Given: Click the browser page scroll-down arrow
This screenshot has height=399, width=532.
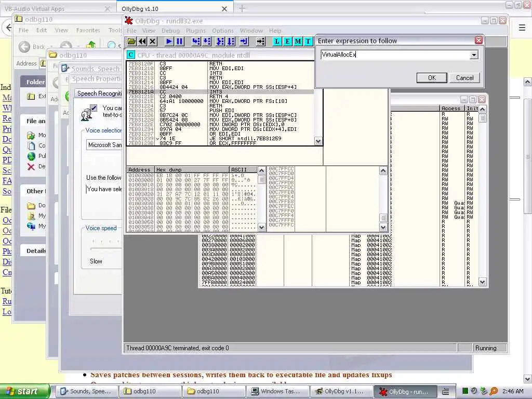Looking at the screenshot, I should coord(528,379).
